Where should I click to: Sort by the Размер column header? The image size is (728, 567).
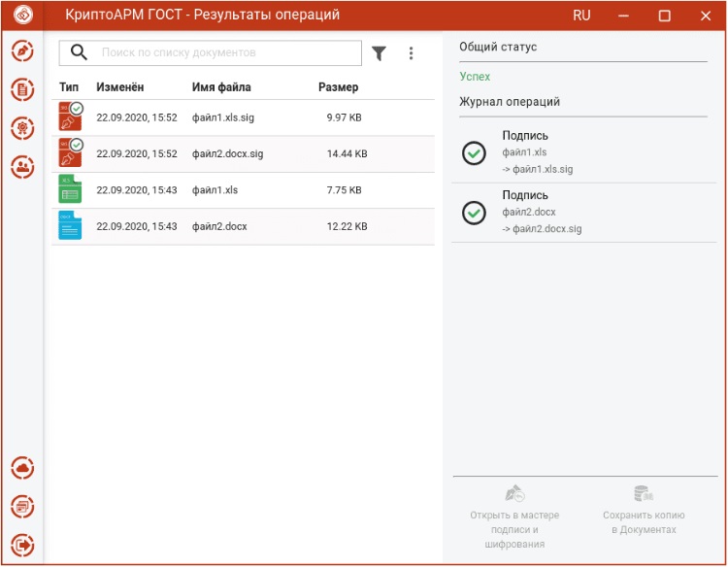click(339, 87)
